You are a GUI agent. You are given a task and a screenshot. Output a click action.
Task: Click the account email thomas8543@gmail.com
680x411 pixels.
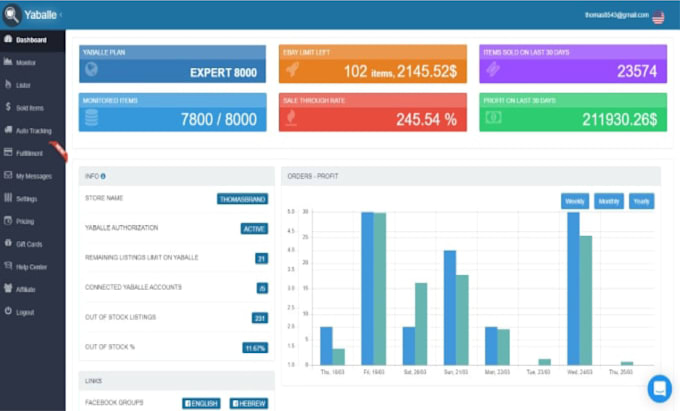[616, 15]
